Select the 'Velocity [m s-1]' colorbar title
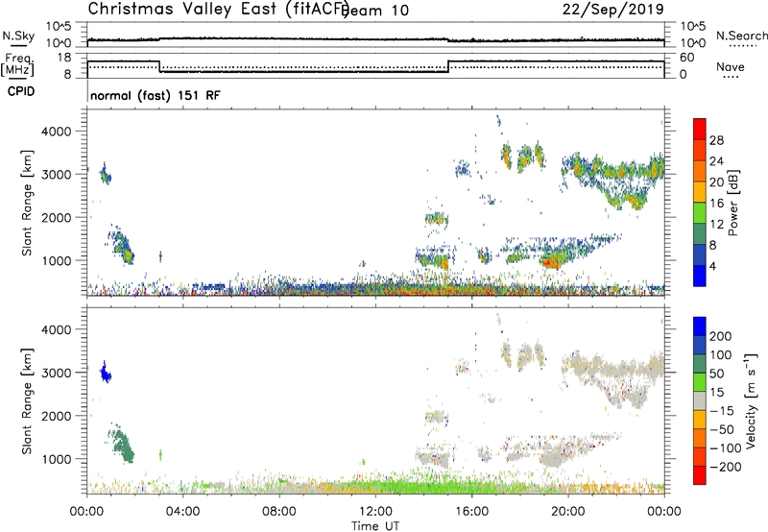This screenshot has height=532, width=768. click(x=750, y=400)
